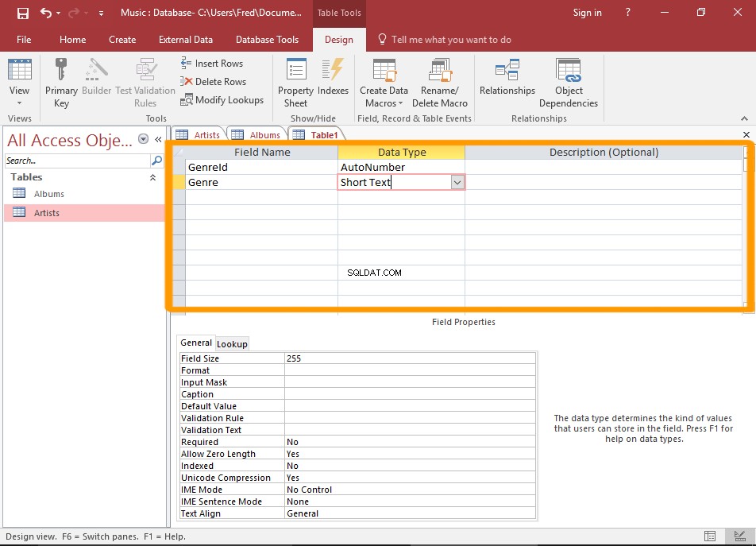Select the General field properties tab
Screen dimensions: 756x546
coord(195,343)
